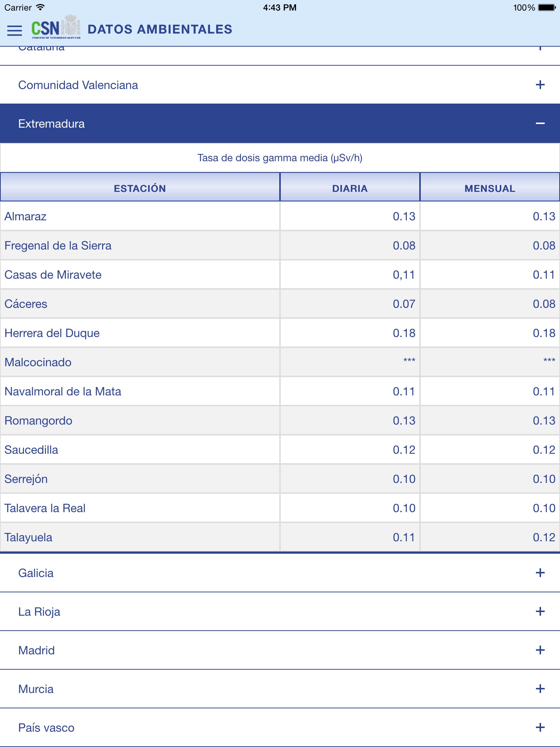The width and height of the screenshot is (560, 747).
Task: Tap the plus icon next to Murcia
Action: (x=540, y=689)
